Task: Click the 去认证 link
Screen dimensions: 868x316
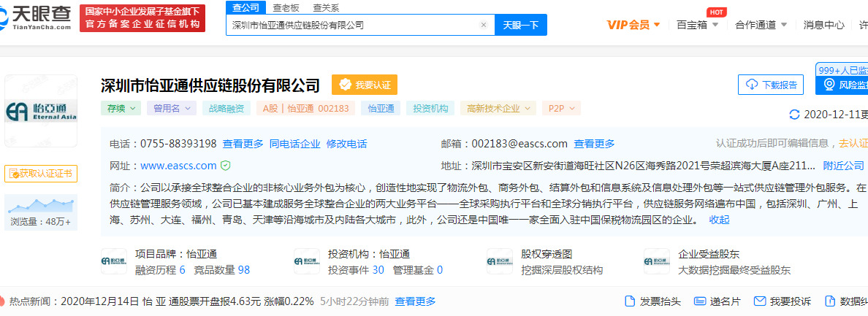Action: (853, 144)
